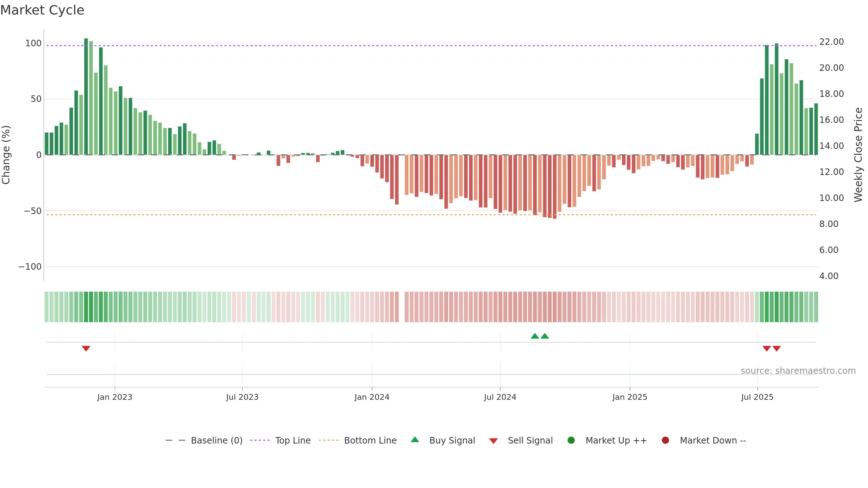Click the Jul 2023 axis label
This screenshot has height=488, width=868.
[242, 397]
